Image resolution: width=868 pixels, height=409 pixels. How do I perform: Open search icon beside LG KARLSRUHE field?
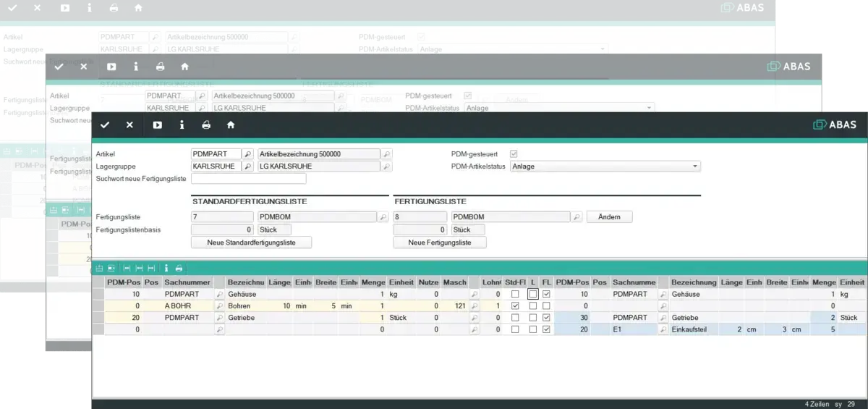coord(386,166)
